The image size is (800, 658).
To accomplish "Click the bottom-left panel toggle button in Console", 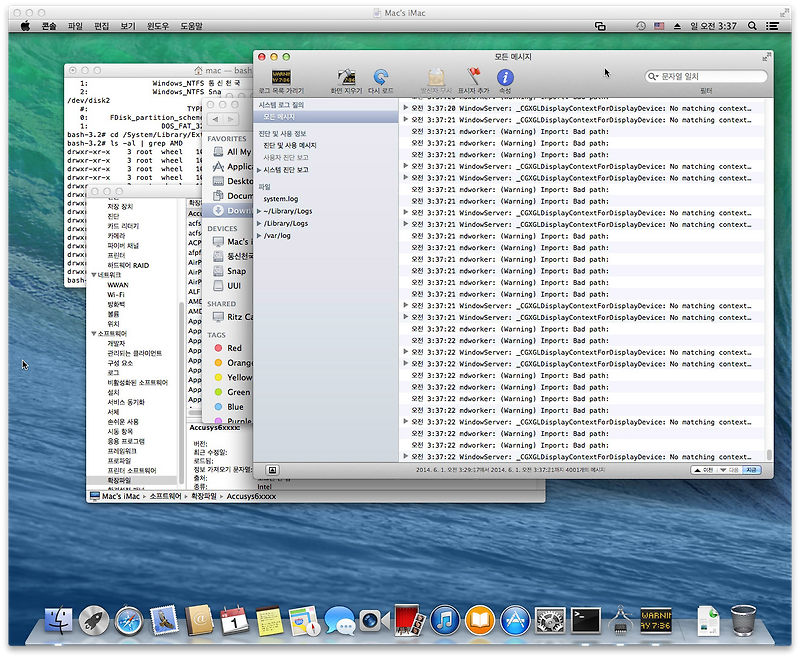I will 272,470.
